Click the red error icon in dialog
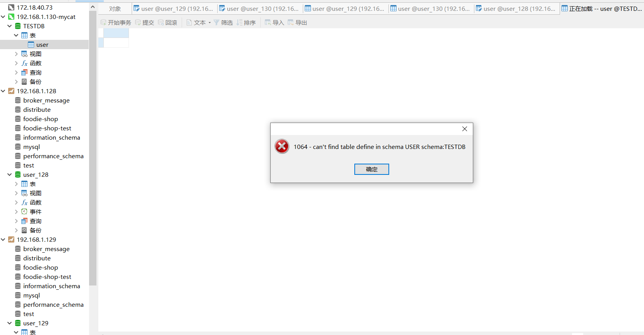The height and width of the screenshot is (335, 644). pos(282,146)
